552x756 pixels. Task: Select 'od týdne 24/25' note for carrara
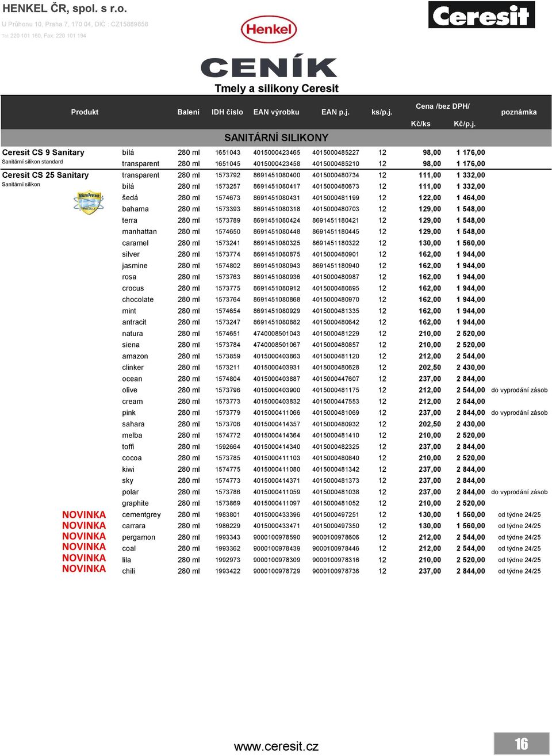click(x=519, y=526)
